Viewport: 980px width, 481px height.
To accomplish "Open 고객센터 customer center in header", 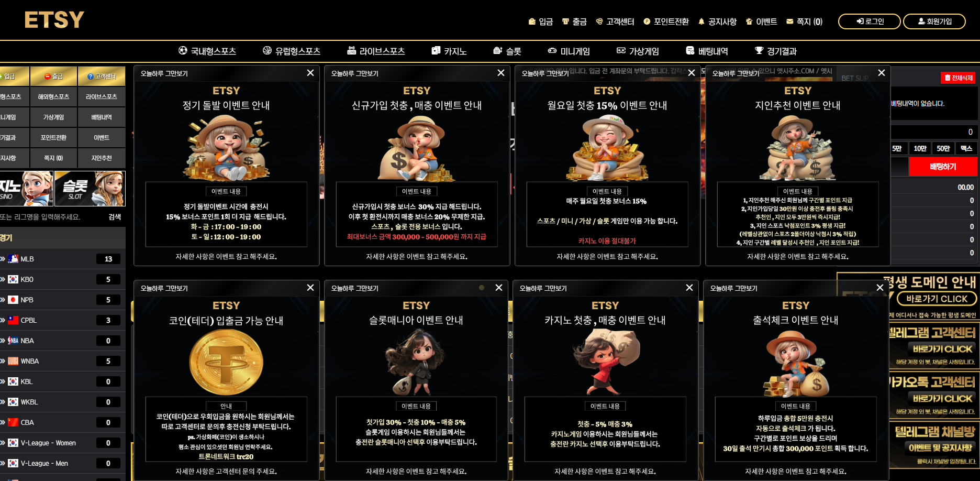I will pos(615,21).
